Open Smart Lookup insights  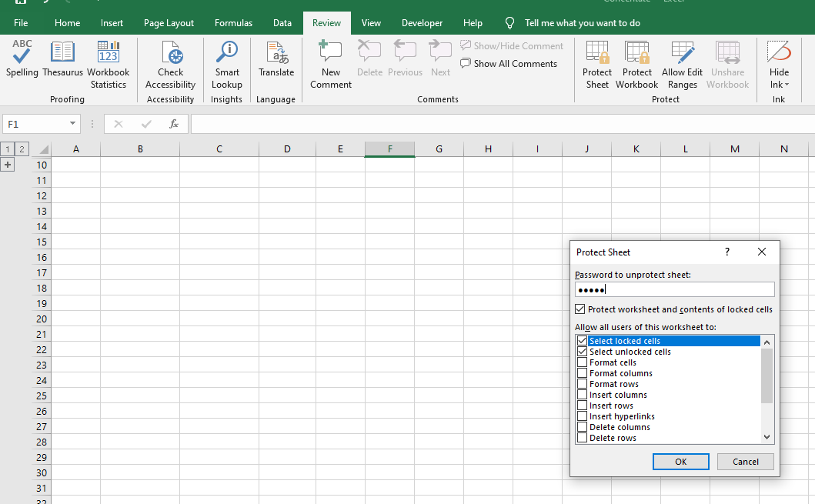point(227,64)
